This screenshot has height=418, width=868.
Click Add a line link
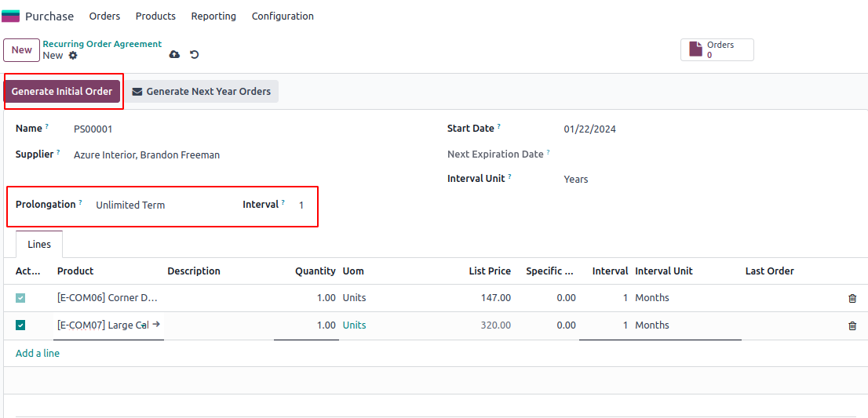tap(38, 354)
